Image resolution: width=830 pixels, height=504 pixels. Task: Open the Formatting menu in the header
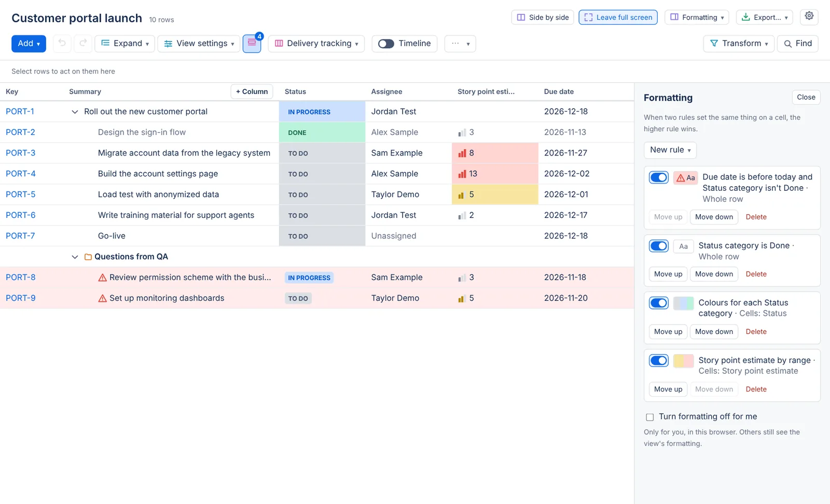click(x=697, y=17)
